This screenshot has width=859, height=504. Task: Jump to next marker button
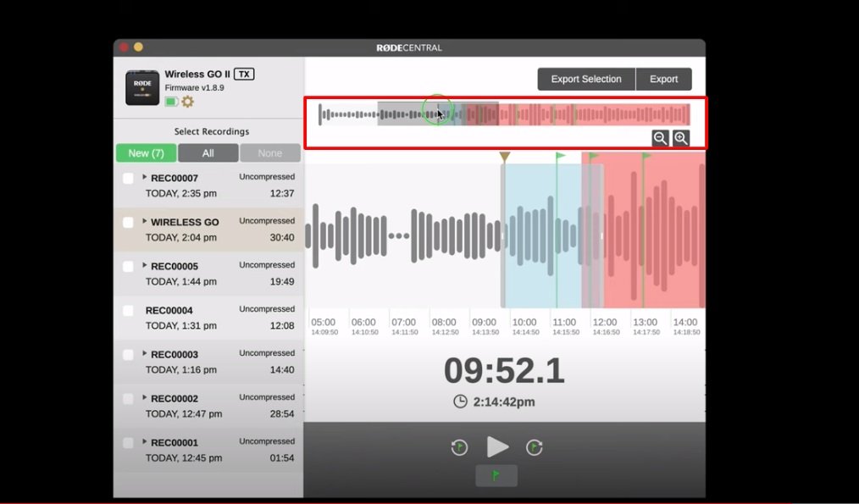point(535,447)
